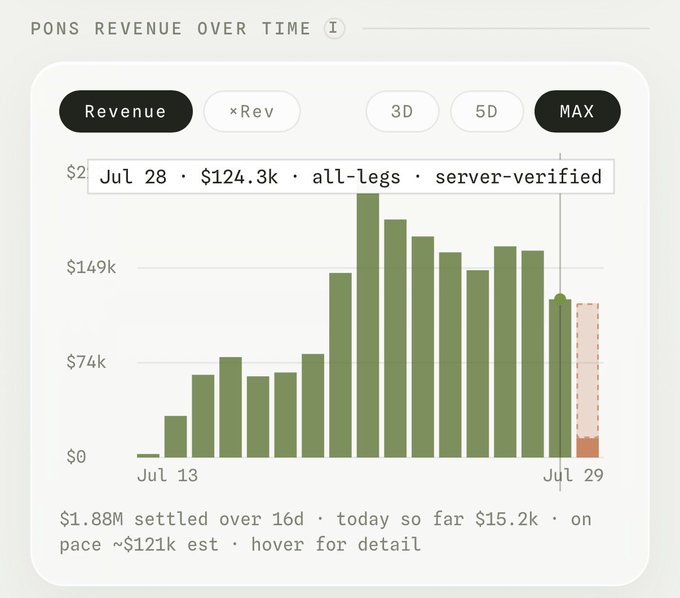Click the $149k axis label

(x=91, y=267)
